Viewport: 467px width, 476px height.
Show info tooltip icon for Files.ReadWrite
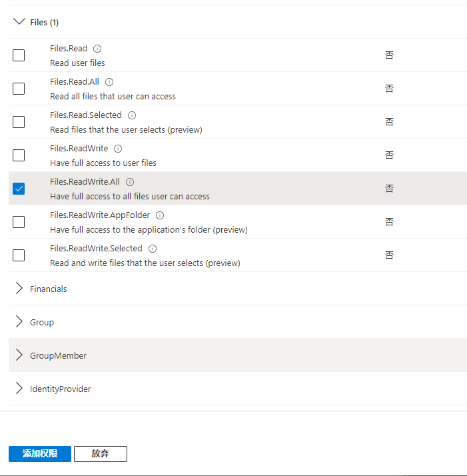click(118, 149)
